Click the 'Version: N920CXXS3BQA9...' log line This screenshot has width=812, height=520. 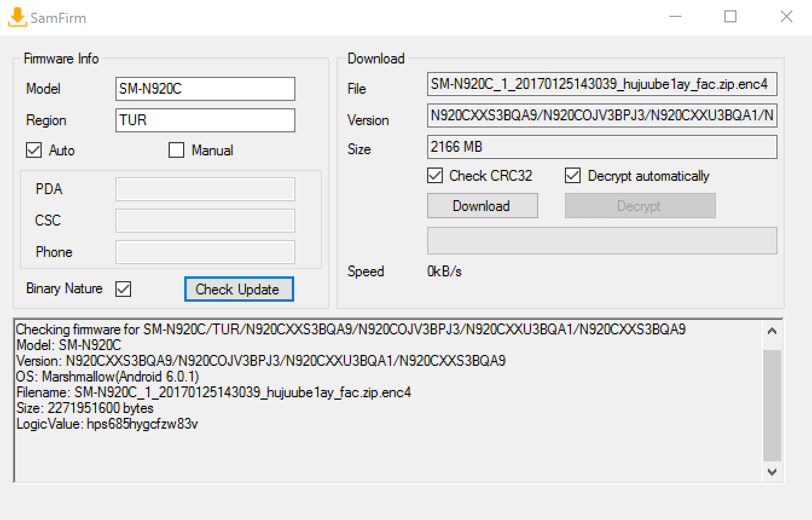[x=261, y=361]
